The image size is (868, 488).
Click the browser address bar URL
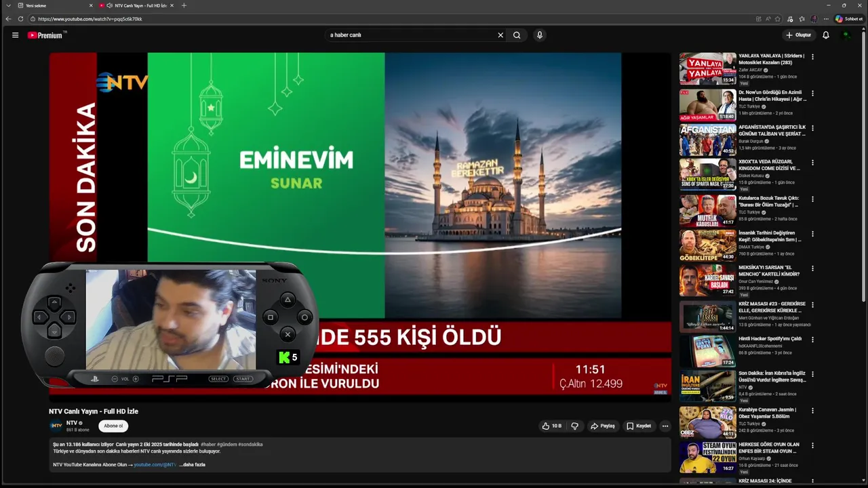[x=90, y=19]
